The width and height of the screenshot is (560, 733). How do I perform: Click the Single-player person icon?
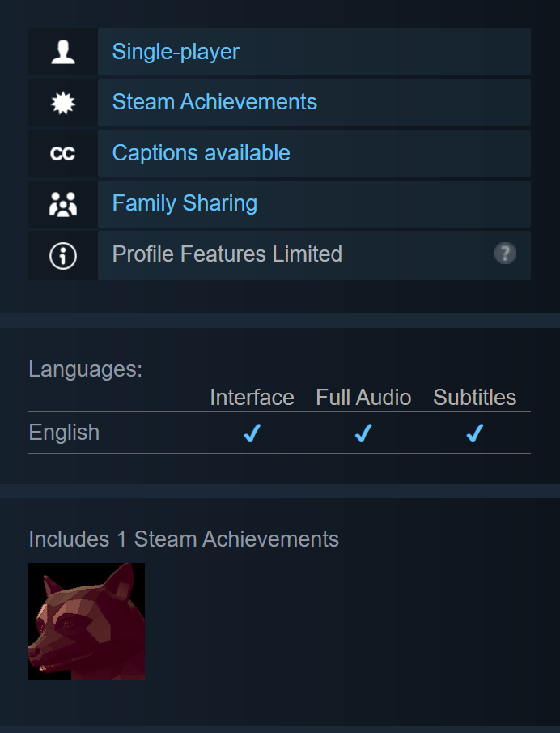coord(63,52)
